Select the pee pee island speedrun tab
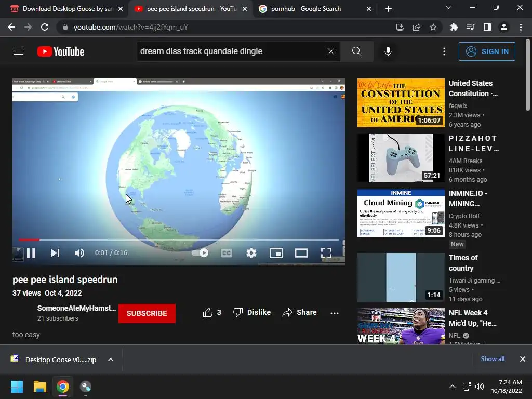 (x=190, y=9)
